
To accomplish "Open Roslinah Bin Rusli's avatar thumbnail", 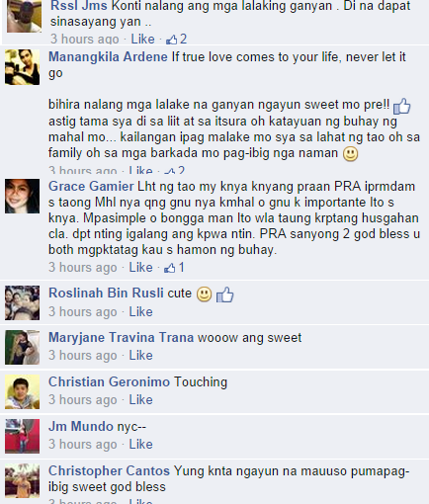I will point(22,302).
